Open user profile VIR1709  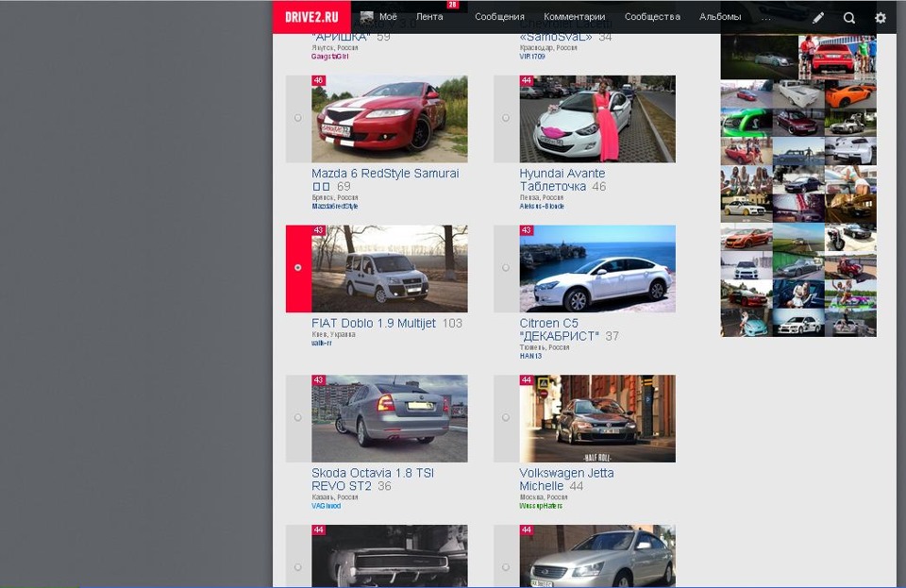point(532,57)
